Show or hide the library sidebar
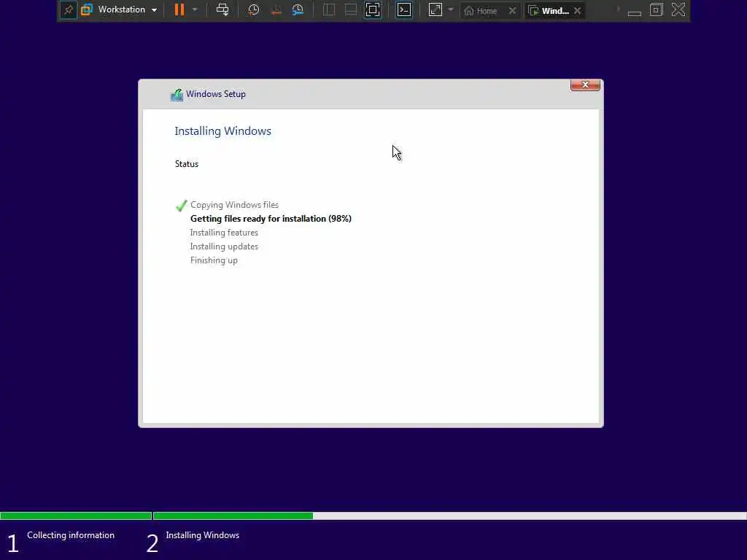 (x=329, y=9)
